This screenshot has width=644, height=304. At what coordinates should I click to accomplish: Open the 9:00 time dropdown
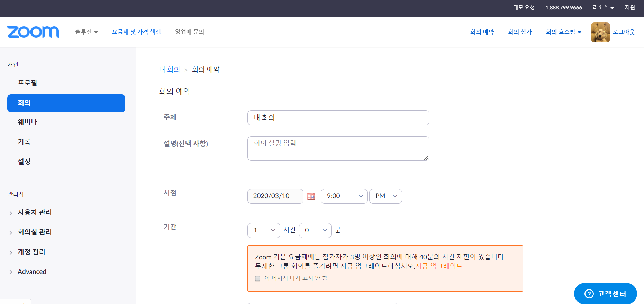click(344, 196)
